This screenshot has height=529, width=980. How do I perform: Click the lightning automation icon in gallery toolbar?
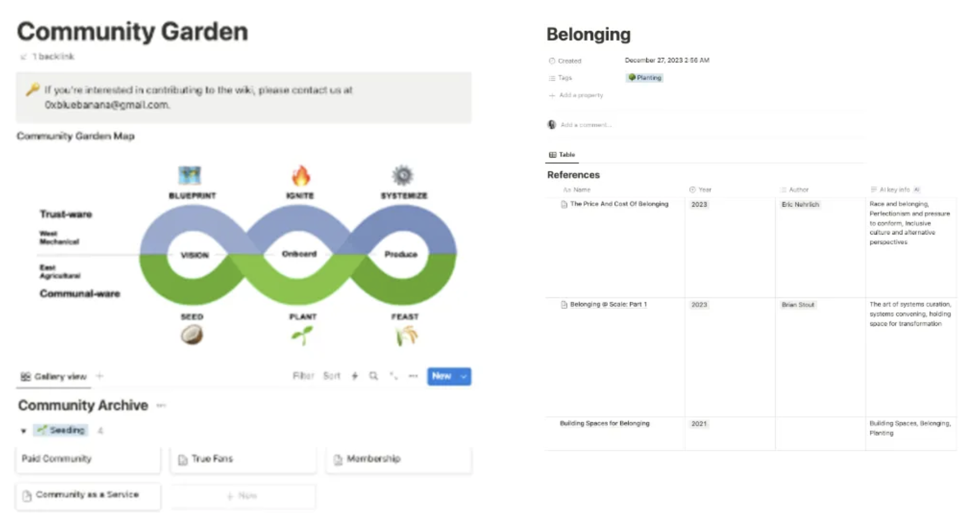tap(355, 376)
